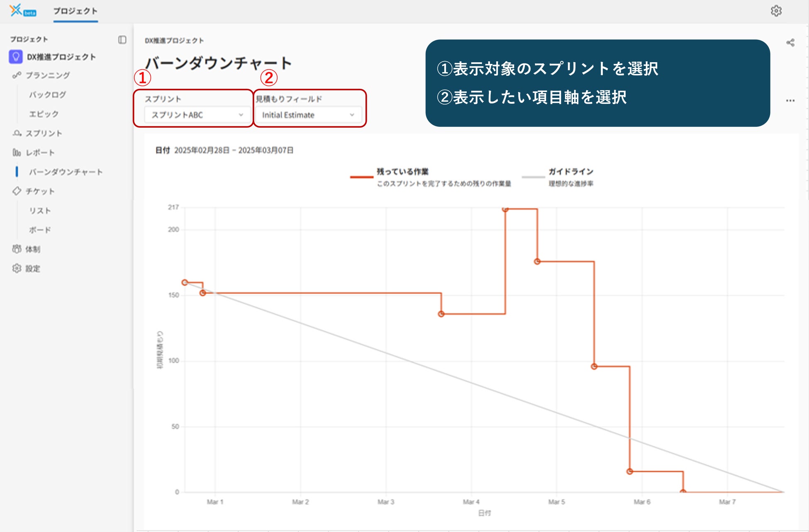Open チケット section with tag icon

point(40,191)
